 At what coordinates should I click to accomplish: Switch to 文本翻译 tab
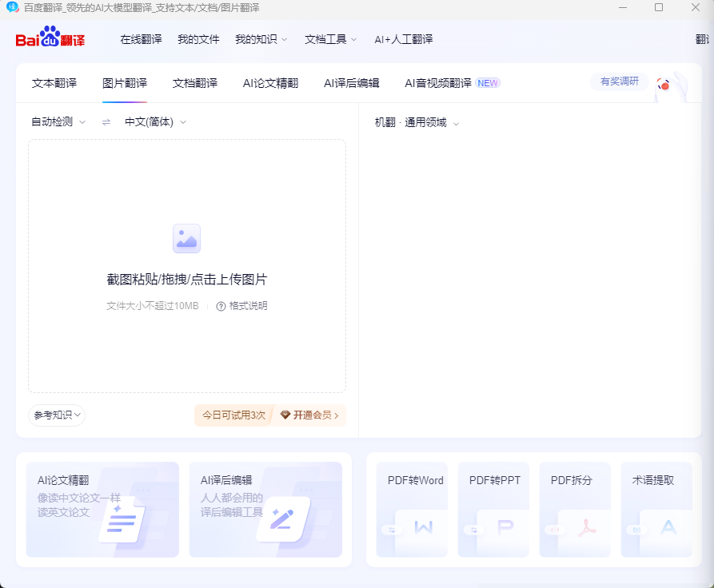tap(54, 83)
